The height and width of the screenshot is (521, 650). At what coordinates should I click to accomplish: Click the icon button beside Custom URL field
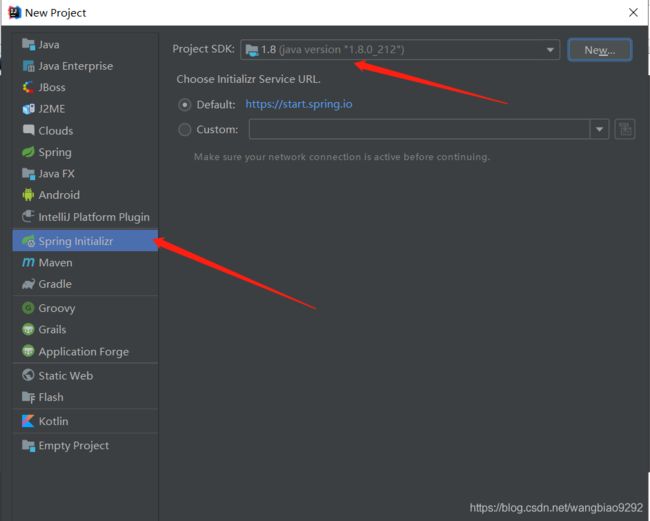(x=625, y=129)
